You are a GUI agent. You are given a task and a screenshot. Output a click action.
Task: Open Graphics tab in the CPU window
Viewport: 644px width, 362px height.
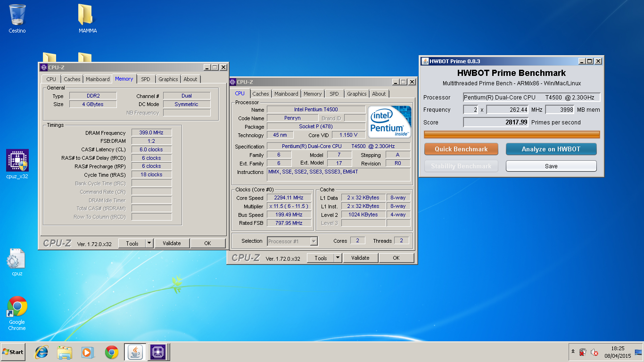tap(357, 94)
